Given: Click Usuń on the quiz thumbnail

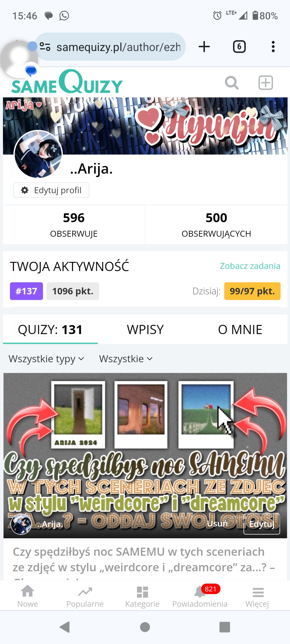Looking at the screenshot, I should click(217, 523).
